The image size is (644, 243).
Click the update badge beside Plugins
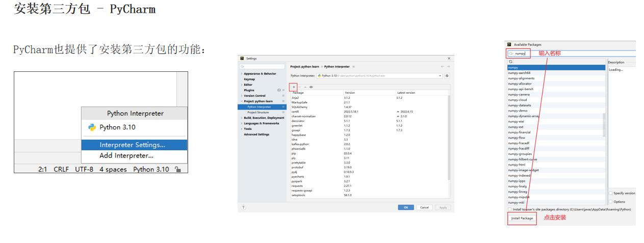pos(279,90)
